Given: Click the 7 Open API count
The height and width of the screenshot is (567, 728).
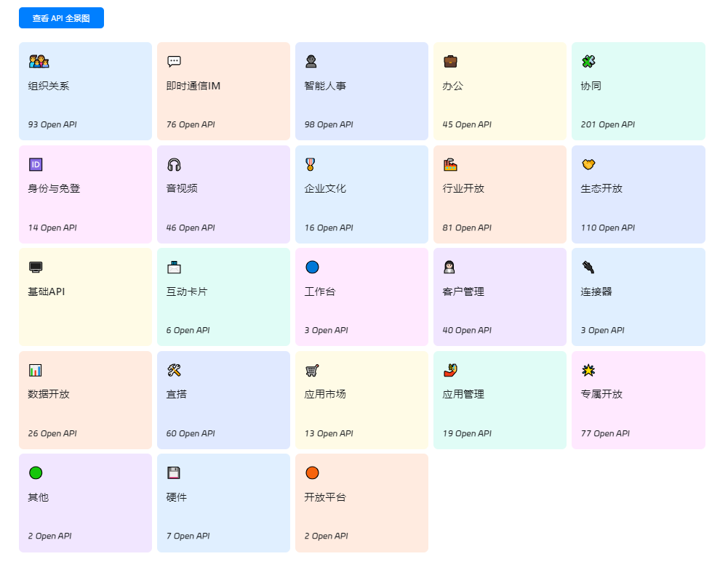Looking at the screenshot, I should pyautogui.click(x=188, y=536).
